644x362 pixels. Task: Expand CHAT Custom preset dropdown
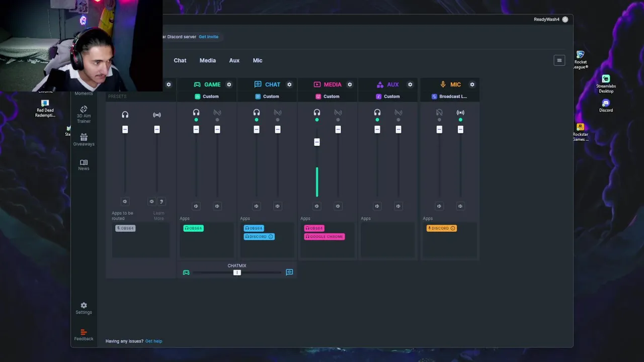pyautogui.click(x=267, y=97)
